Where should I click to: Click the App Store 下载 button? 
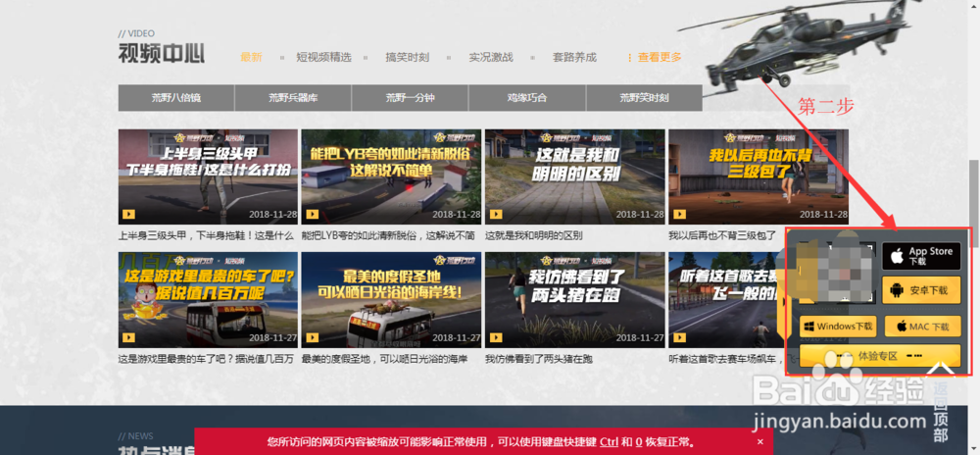921,256
